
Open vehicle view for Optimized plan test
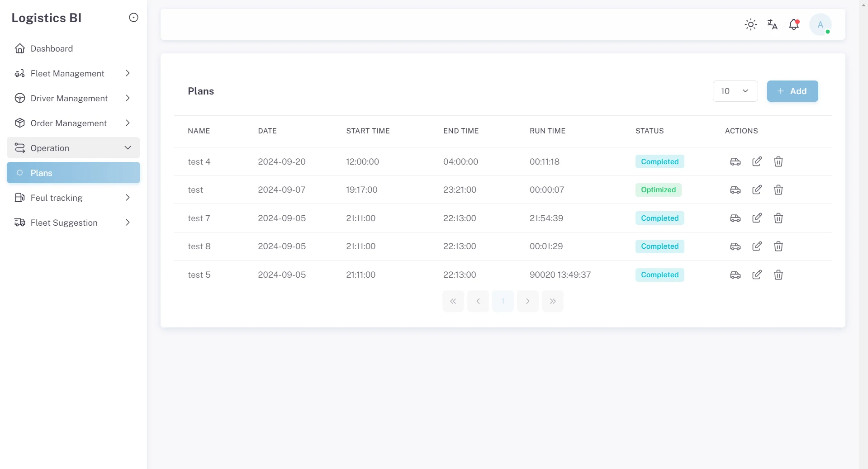[x=735, y=190]
